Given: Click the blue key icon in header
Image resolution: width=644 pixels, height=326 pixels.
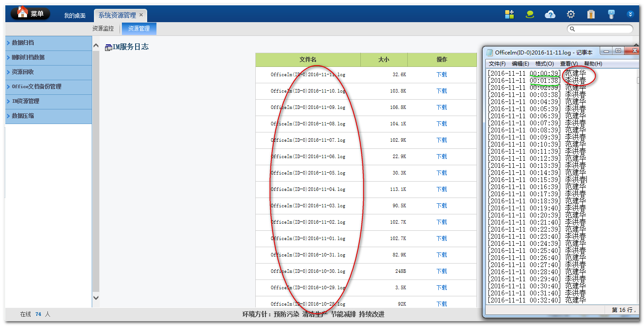Looking at the screenshot, I should [611, 14].
